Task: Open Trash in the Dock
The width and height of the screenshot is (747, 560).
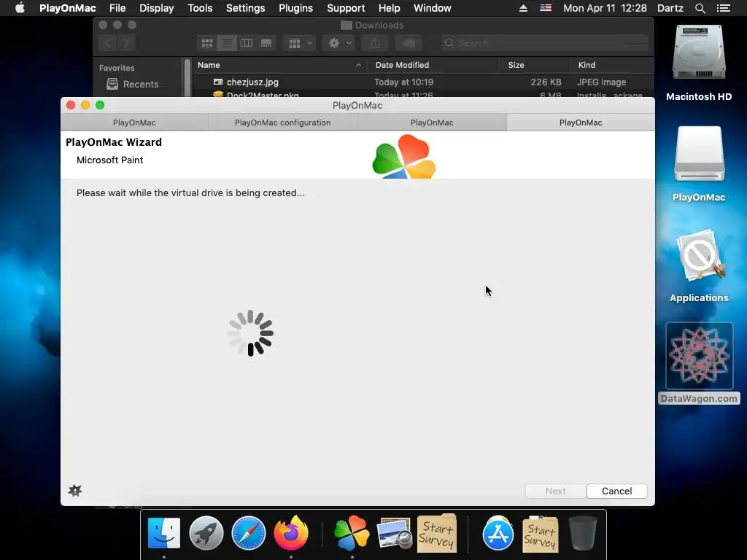Action: 583,533
